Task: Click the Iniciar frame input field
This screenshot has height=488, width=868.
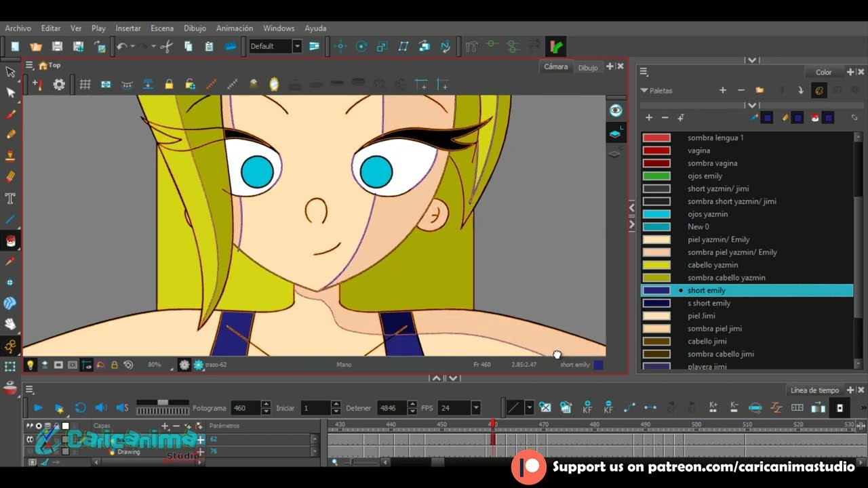Action: pyautogui.click(x=315, y=408)
